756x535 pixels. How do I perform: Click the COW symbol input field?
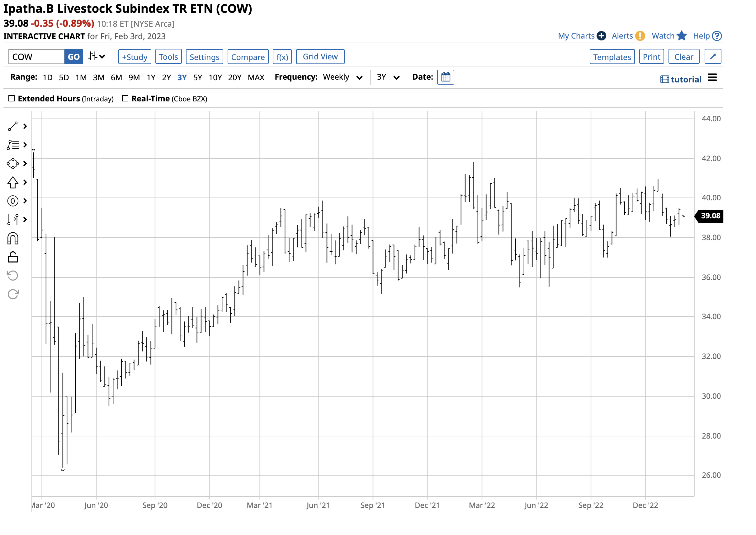pos(35,57)
